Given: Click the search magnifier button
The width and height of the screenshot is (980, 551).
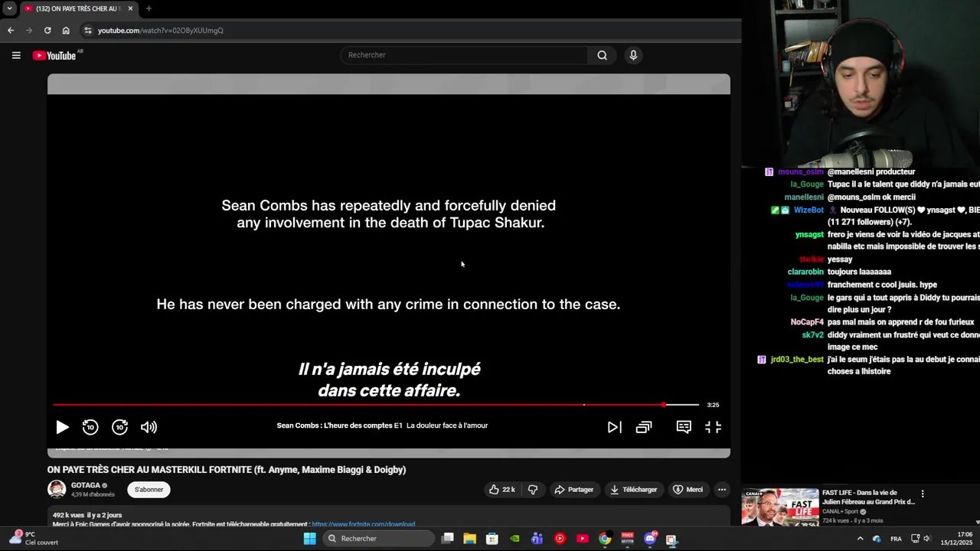Looking at the screenshot, I should (602, 55).
